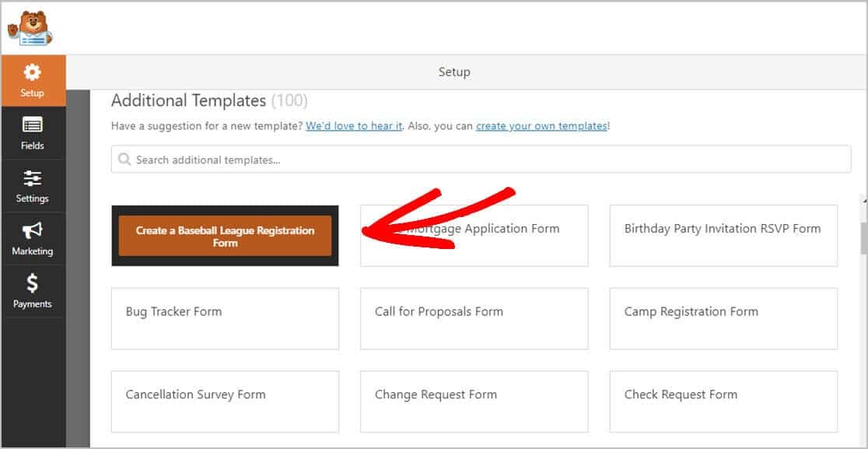Viewport: 868px width, 449px height.
Task: Open the Setup gear icon
Action: pos(32,73)
